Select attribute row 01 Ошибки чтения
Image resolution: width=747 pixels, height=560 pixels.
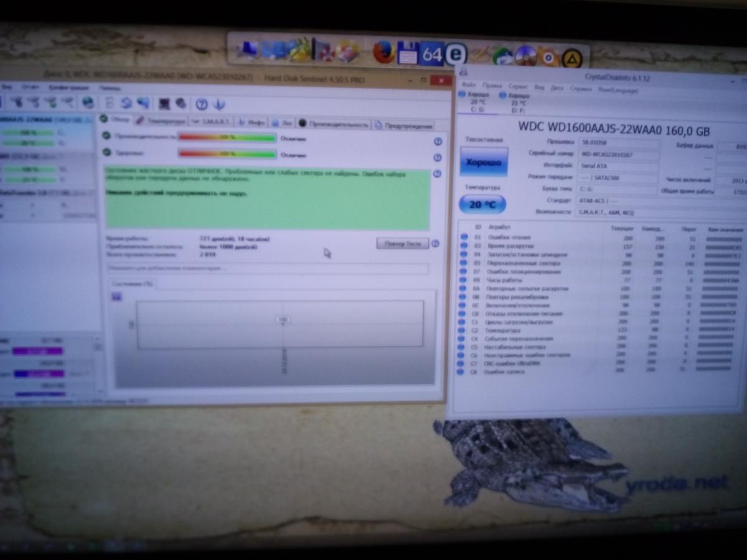click(x=602, y=238)
